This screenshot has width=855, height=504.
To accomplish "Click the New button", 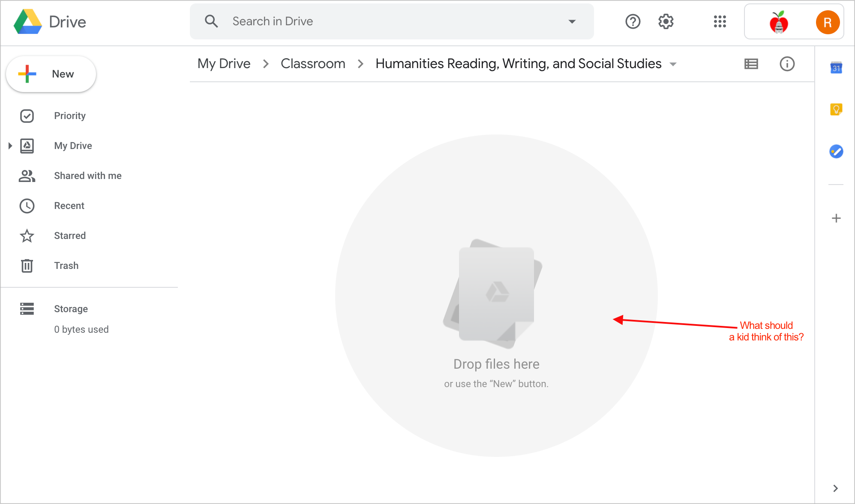I will (51, 74).
